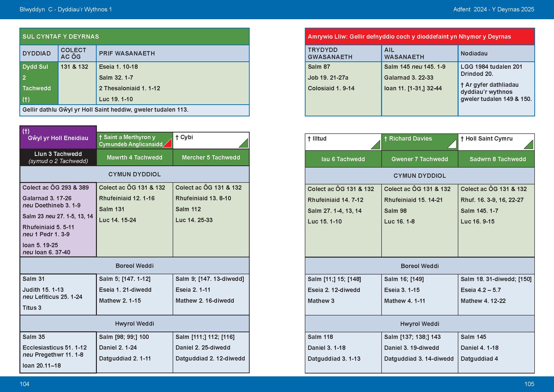This screenshot has width=554, height=392.
Task: Click 'Luc 19. 1-10' reading in Prif Wasanaeth
Action: [116, 99]
